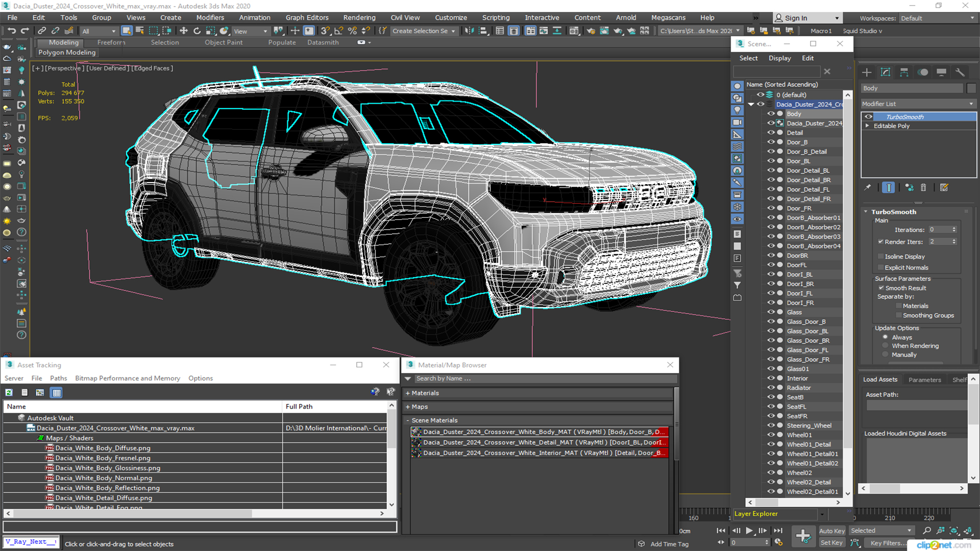Click the Undo arrow in the main toolbar

pyautogui.click(x=11, y=31)
